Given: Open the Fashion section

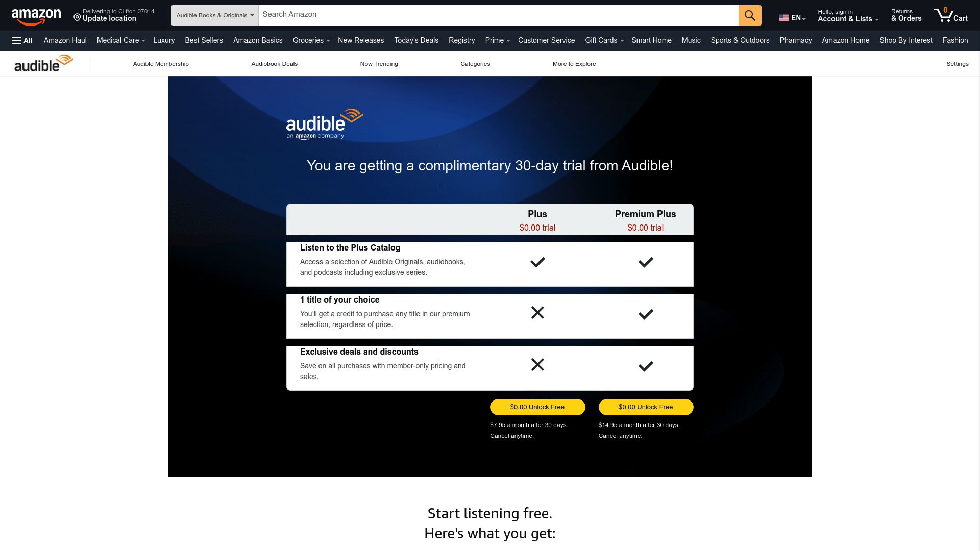Looking at the screenshot, I should [x=955, y=40].
